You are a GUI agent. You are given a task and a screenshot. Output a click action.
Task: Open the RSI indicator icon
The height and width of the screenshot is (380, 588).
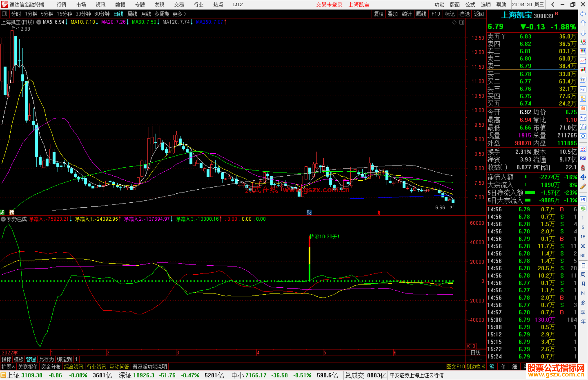point(583,159)
